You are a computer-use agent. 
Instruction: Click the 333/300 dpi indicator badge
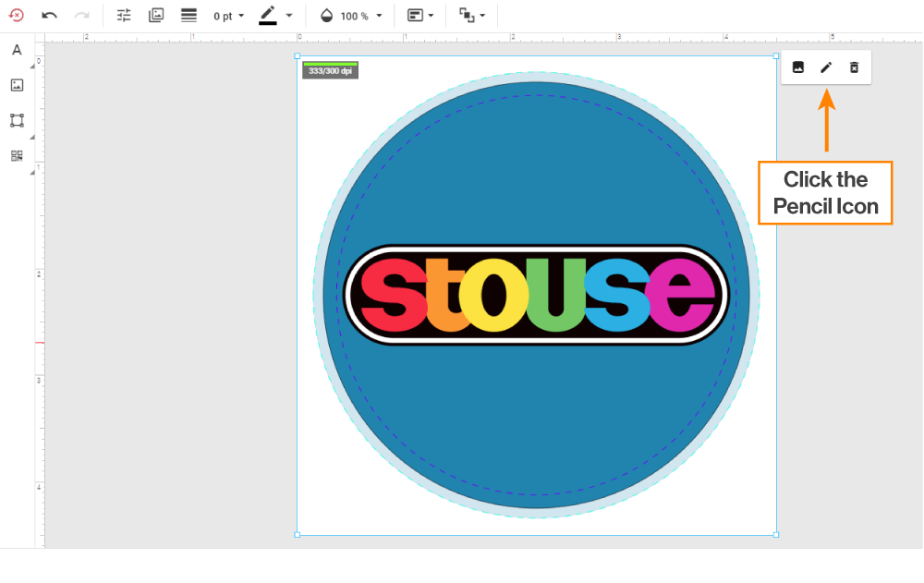pos(330,70)
